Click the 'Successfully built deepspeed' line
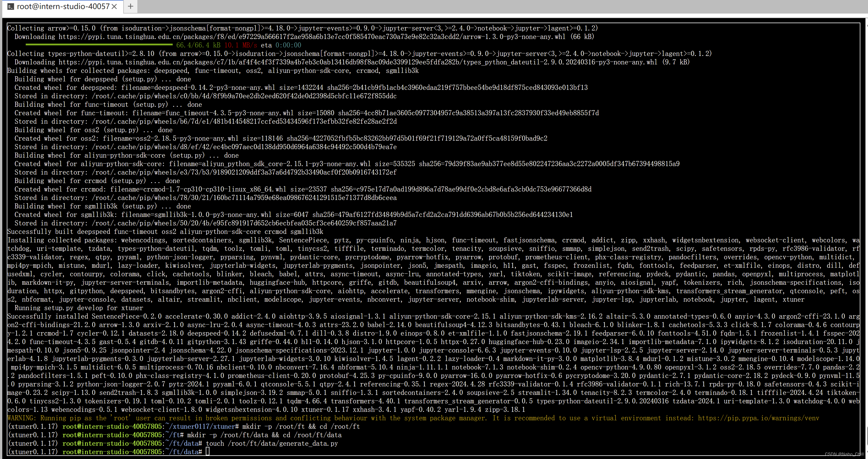Screen dimensions: 868x459 tap(165, 232)
